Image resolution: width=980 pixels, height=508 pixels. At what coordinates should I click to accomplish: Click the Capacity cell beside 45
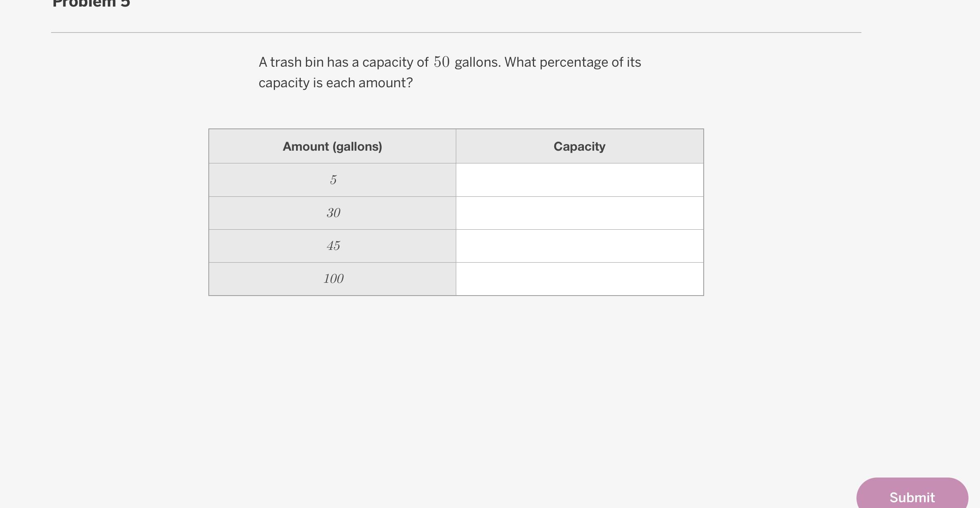pos(579,246)
